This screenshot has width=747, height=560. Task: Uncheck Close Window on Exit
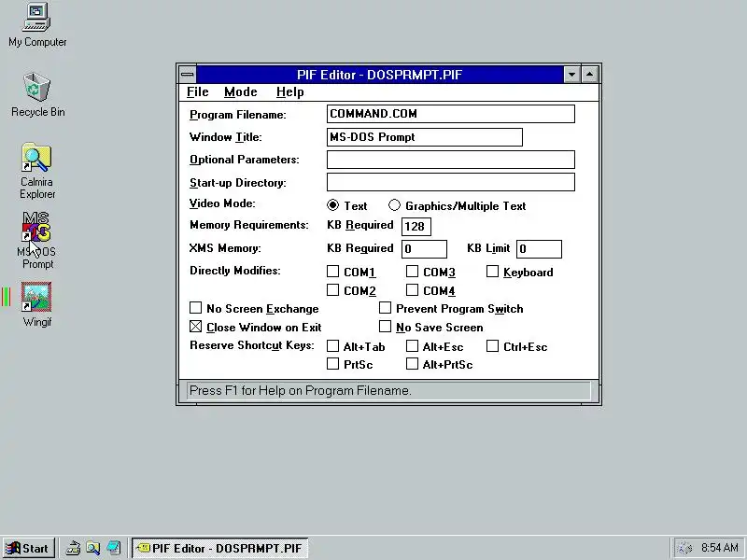pyautogui.click(x=196, y=327)
